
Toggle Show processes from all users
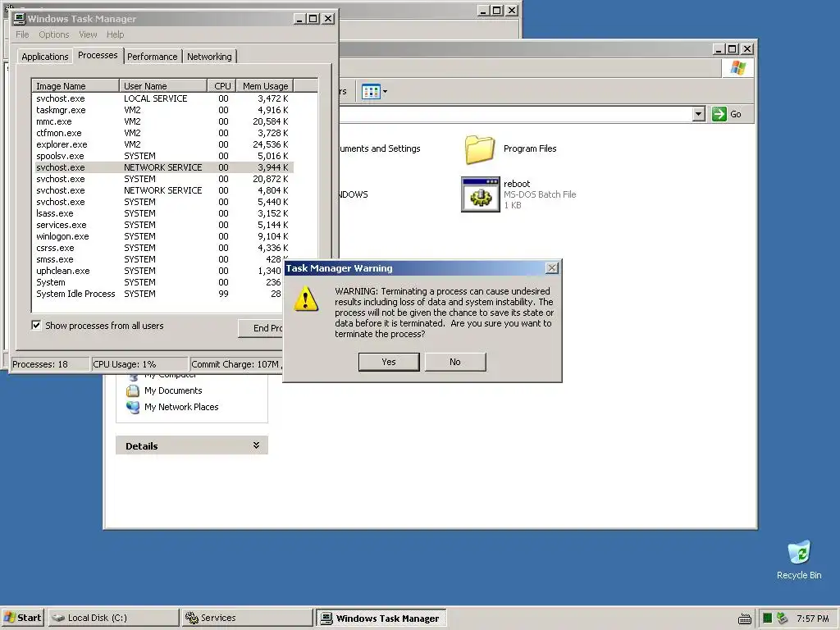(x=36, y=325)
